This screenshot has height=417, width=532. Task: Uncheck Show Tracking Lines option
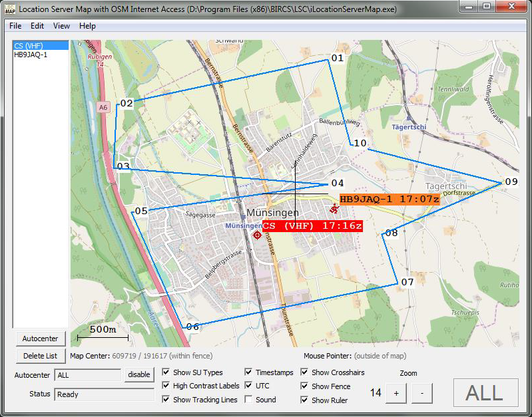coord(166,400)
